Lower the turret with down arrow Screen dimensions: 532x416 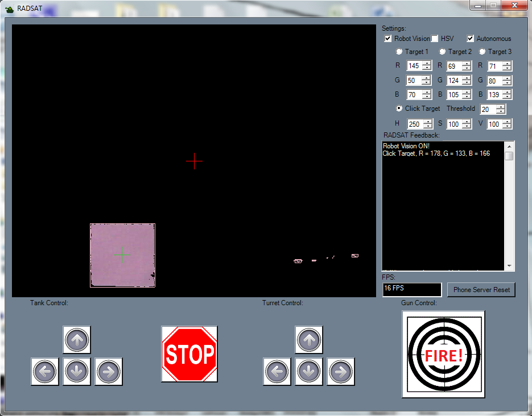[x=308, y=372]
